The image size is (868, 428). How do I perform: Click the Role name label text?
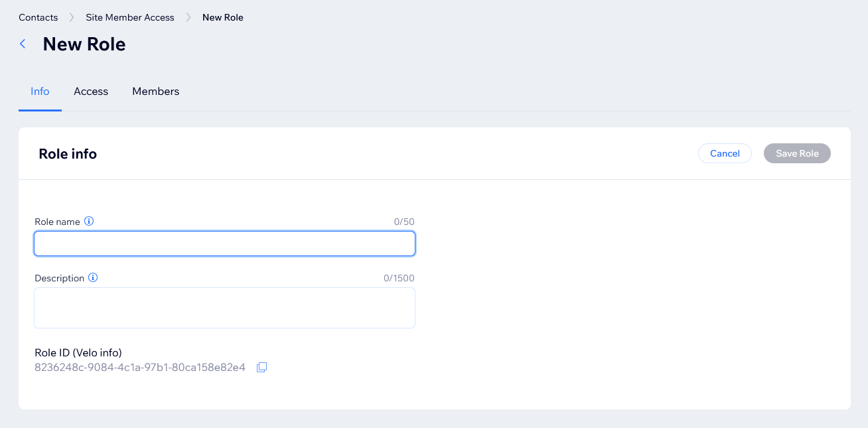[57, 222]
